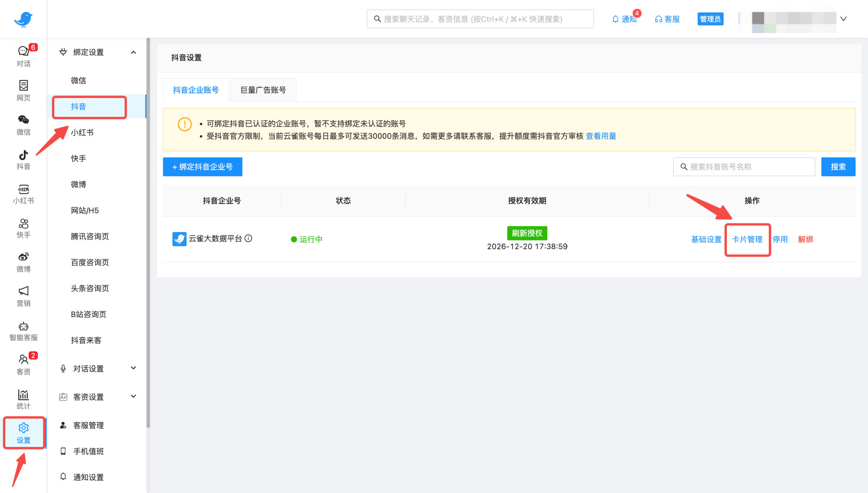Focus the 搜索抖音账号名称 search field
This screenshot has width=868, height=493.
click(744, 167)
